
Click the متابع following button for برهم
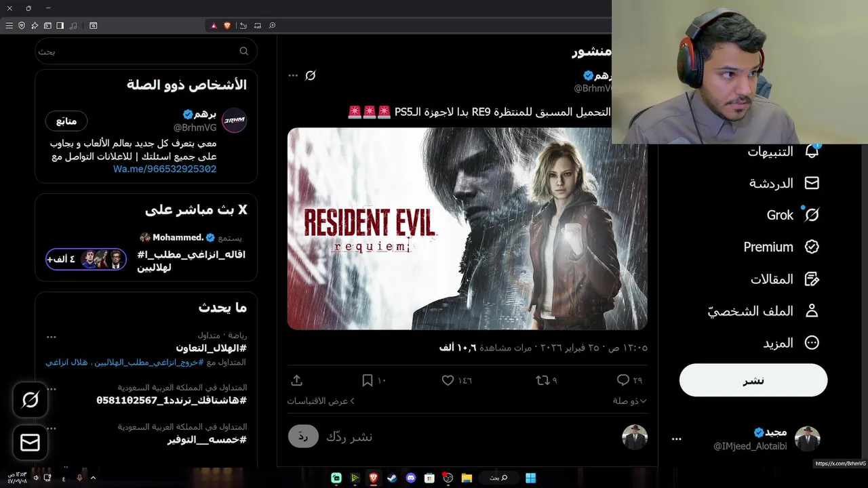point(66,121)
